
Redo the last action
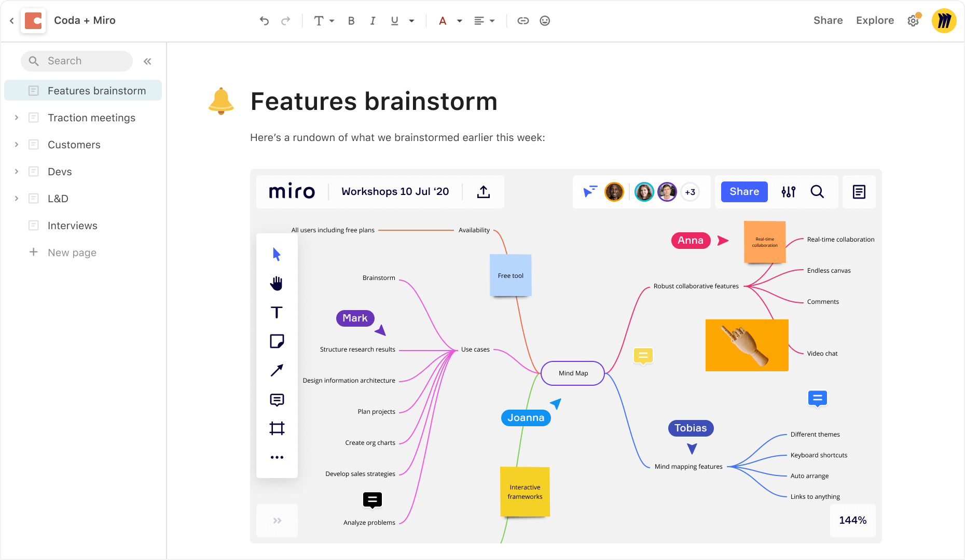(x=285, y=21)
